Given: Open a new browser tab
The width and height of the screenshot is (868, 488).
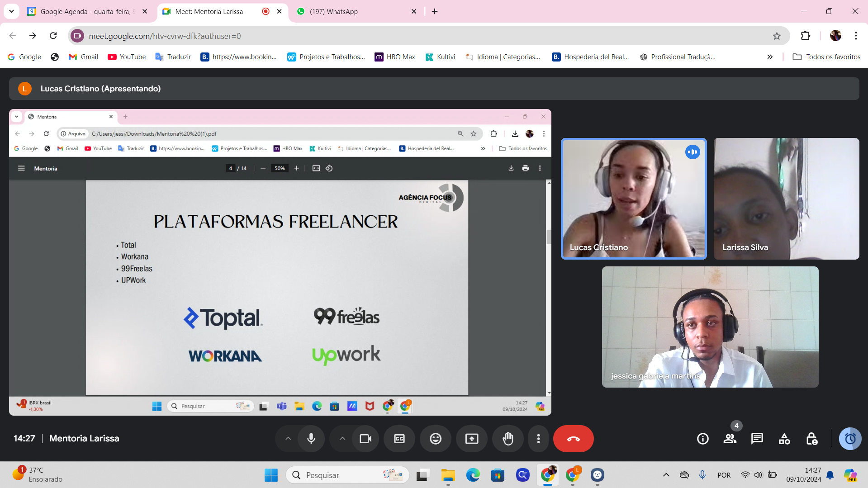Looking at the screenshot, I should click(x=435, y=11).
